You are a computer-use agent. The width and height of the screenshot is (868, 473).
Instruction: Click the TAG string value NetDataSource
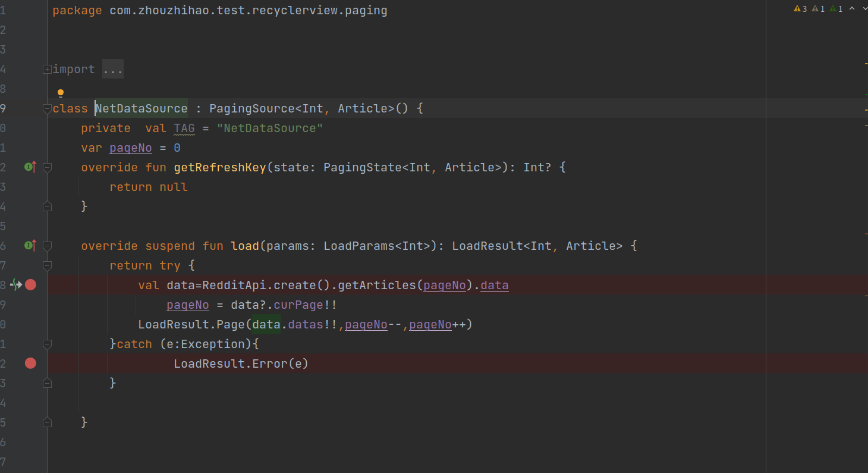[x=270, y=128]
